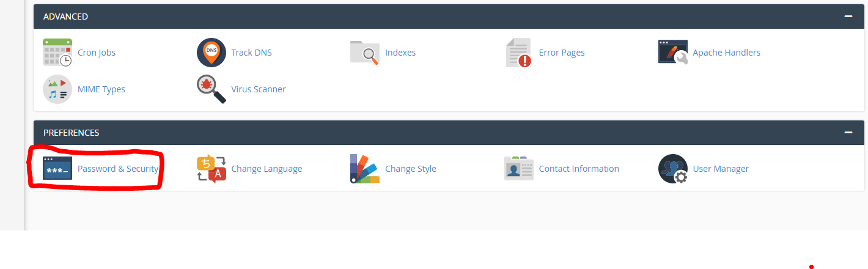Collapse the Preferences section

(x=848, y=133)
